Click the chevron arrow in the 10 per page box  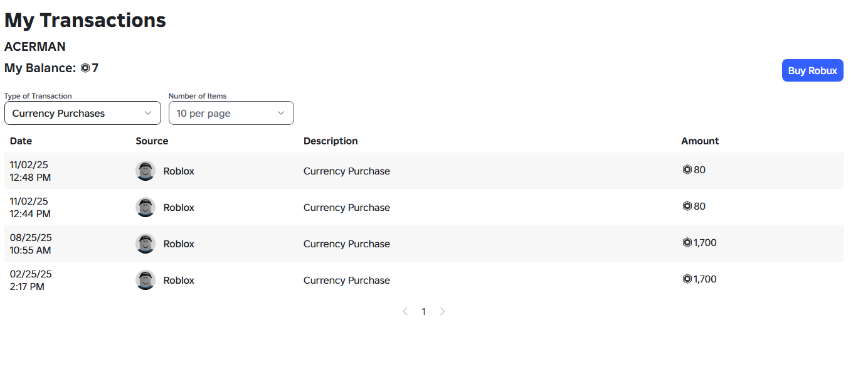pos(281,113)
